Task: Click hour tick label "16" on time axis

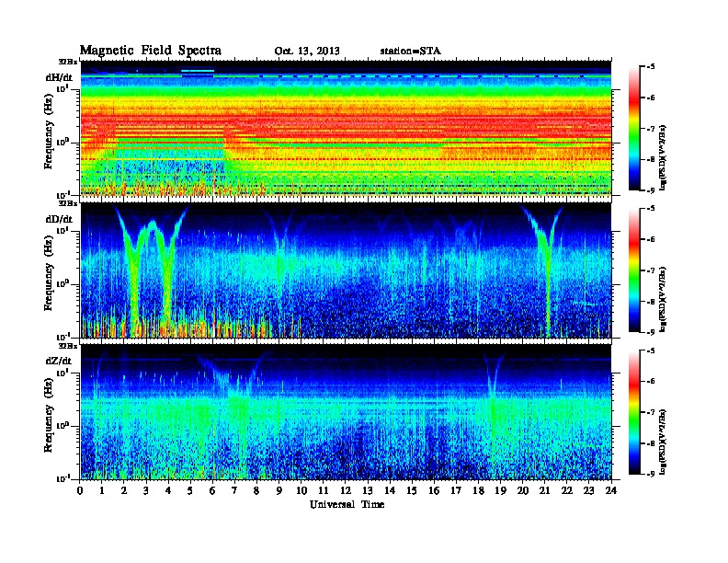Action: 434,490
